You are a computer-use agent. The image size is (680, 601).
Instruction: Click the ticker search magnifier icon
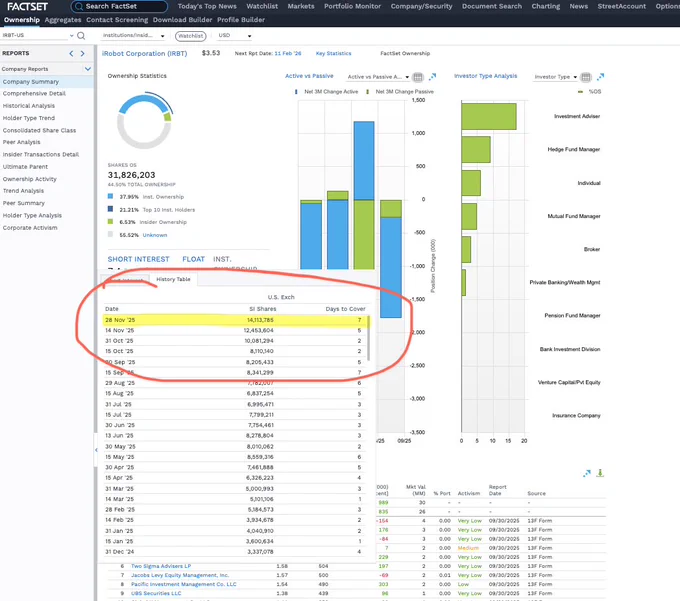[x=81, y=36]
